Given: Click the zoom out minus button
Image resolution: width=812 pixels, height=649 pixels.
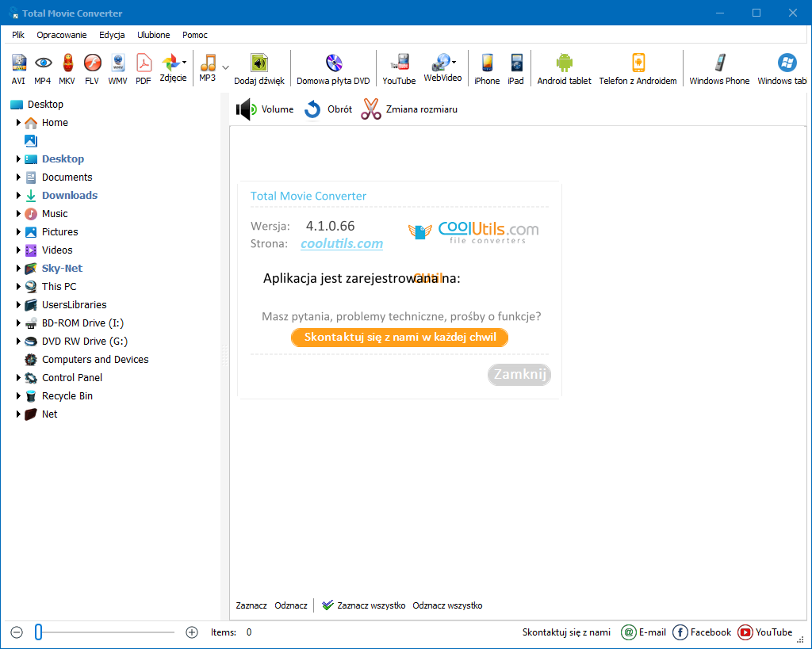Looking at the screenshot, I should (x=17, y=632).
